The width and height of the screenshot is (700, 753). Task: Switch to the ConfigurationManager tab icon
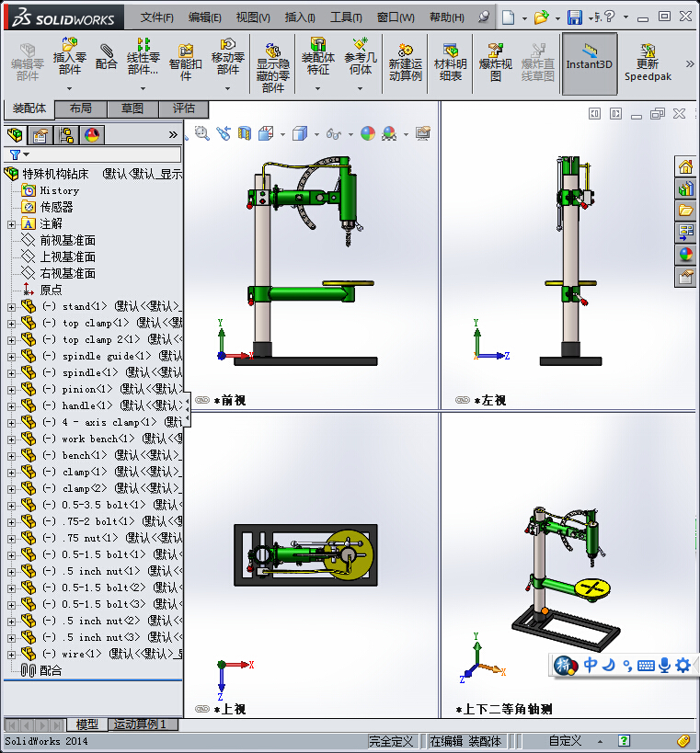(66, 135)
